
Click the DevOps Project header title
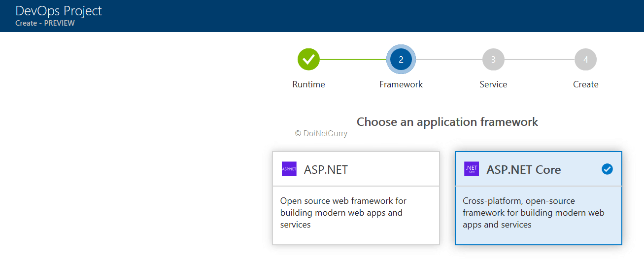(59, 11)
